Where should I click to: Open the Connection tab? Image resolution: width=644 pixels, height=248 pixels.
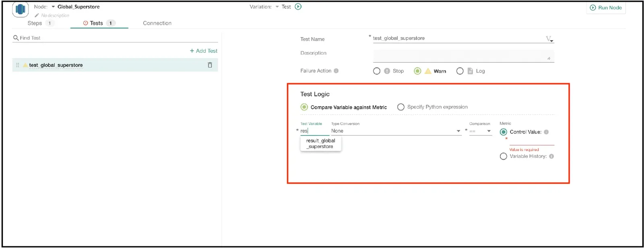(x=157, y=23)
